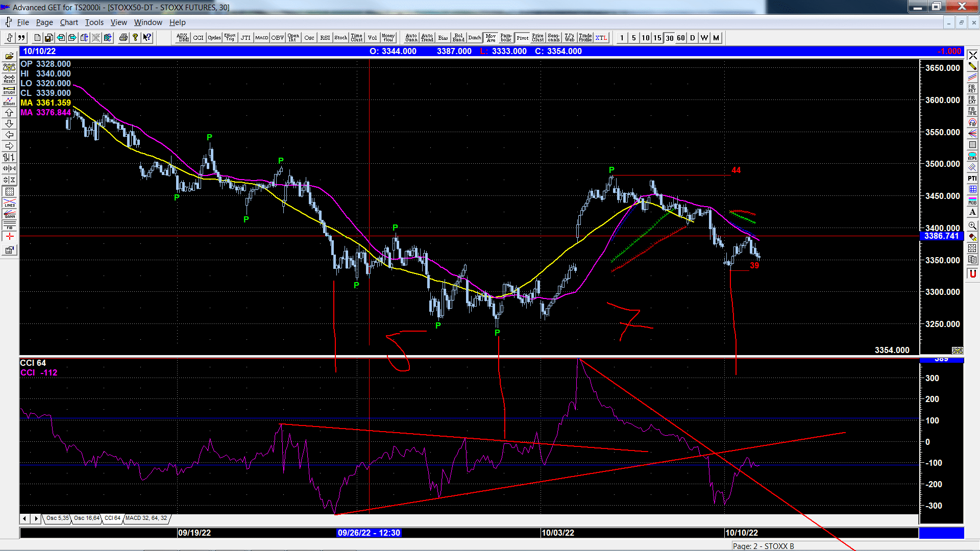This screenshot has width=980, height=551.
Task: Click the text annotation 'A' tool
Action: click(x=972, y=212)
